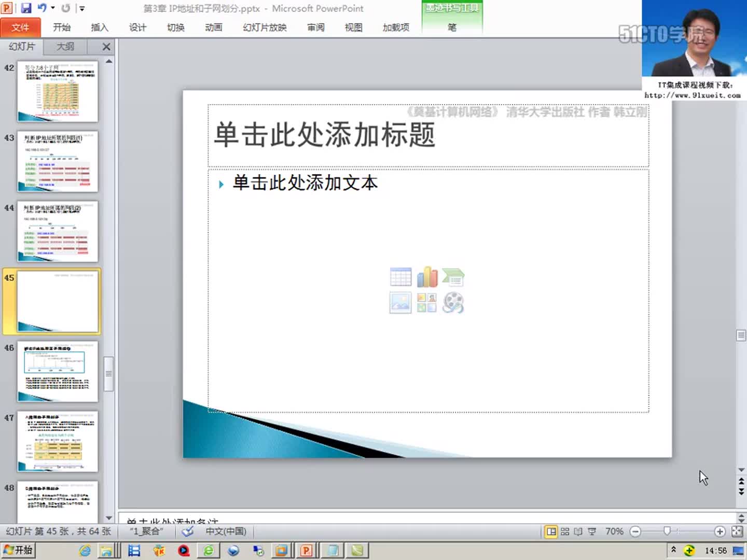Viewport: 747px width, 560px height.
Task: Open the Windows 开始 Start button
Action: click(18, 550)
